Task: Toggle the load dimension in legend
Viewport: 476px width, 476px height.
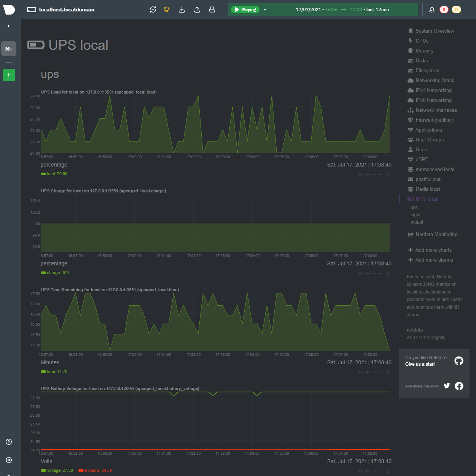Action: pos(51,174)
